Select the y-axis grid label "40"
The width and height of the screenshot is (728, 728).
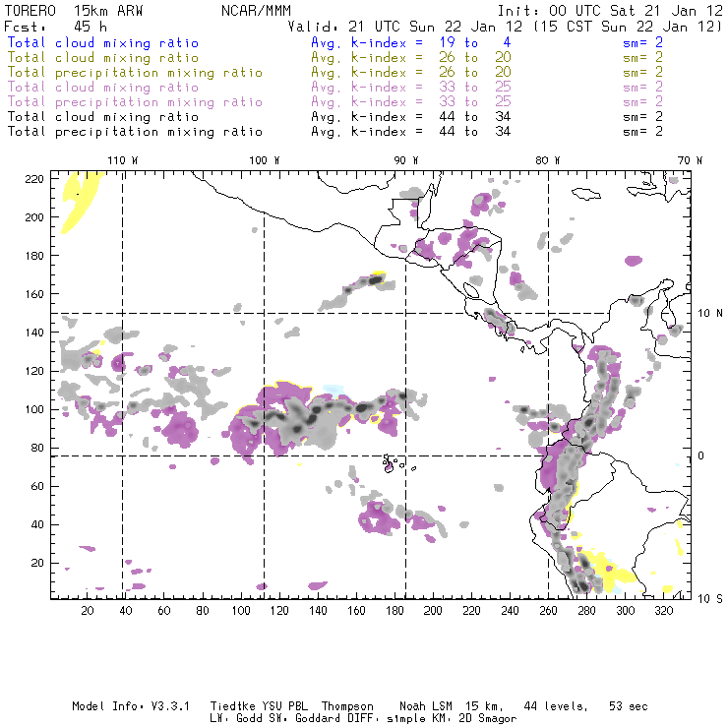click(38, 524)
